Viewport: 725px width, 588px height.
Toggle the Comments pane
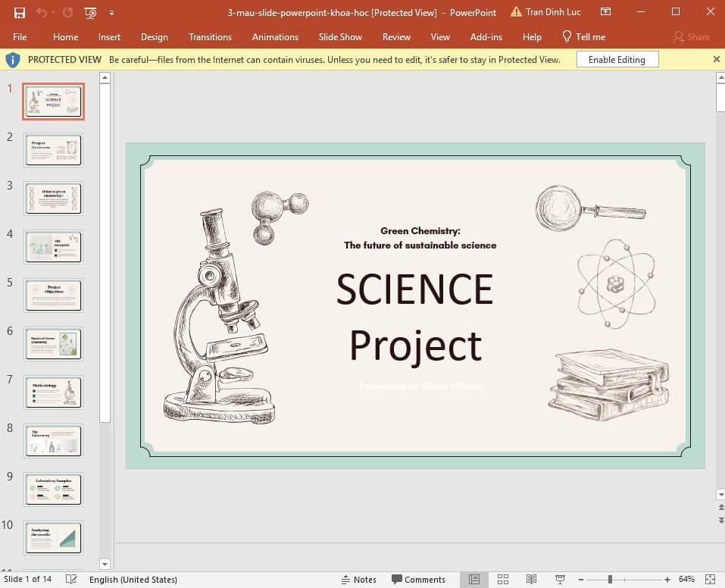click(418, 580)
